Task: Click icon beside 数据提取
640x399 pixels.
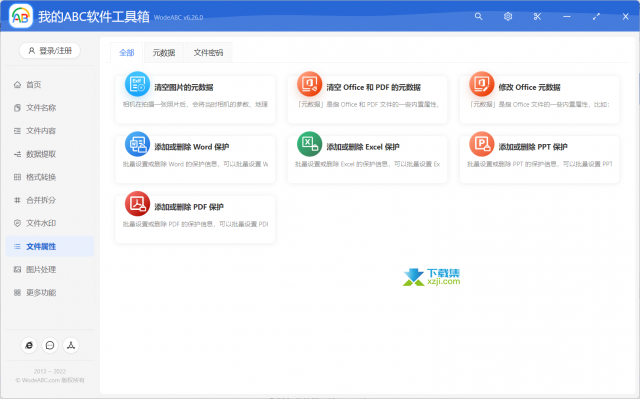Action: (17, 154)
